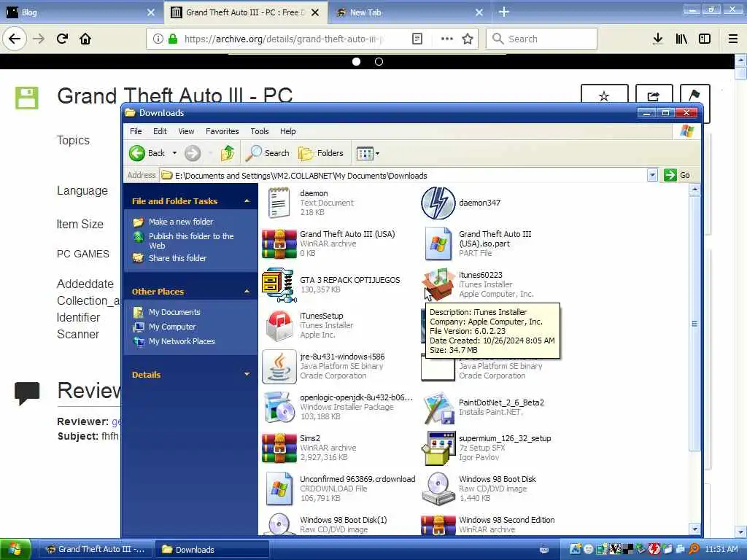747x560 pixels.
Task: Select Windows 98 Boot Disk image icon
Action: coord(438,489)
